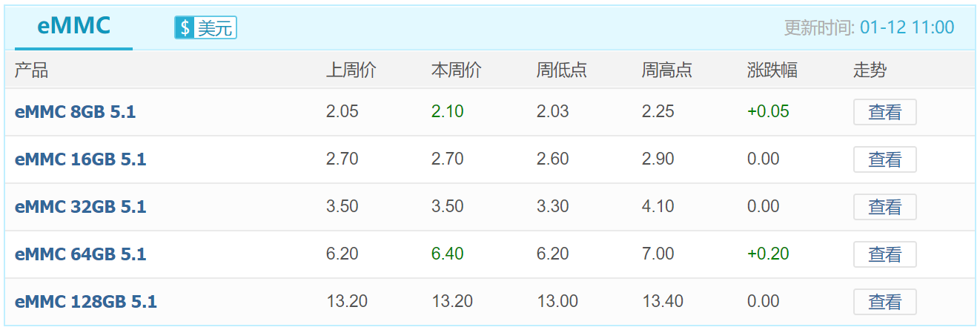Click the 涨跌幅 column header
The width and height of the screenshot is (980, 330).
click(x=772, y=70)
